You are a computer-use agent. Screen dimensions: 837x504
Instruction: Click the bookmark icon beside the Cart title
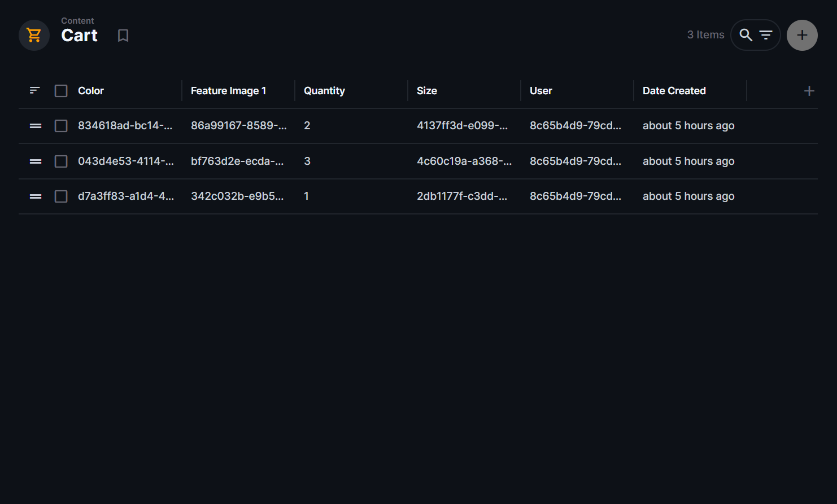(123, 35)
